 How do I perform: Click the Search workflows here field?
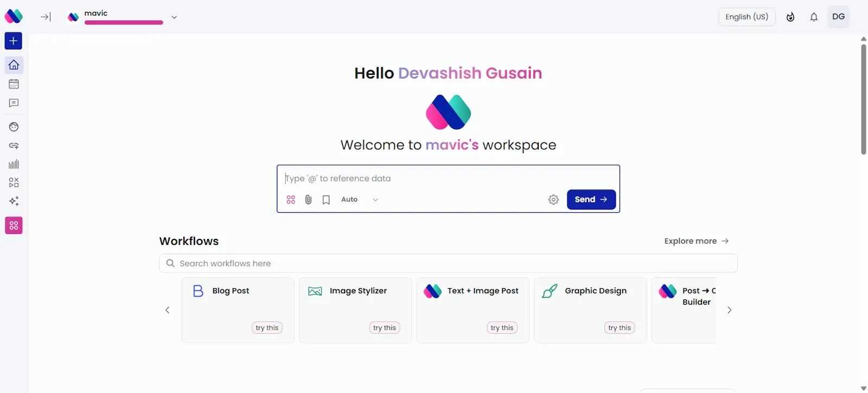click(448, 263)
